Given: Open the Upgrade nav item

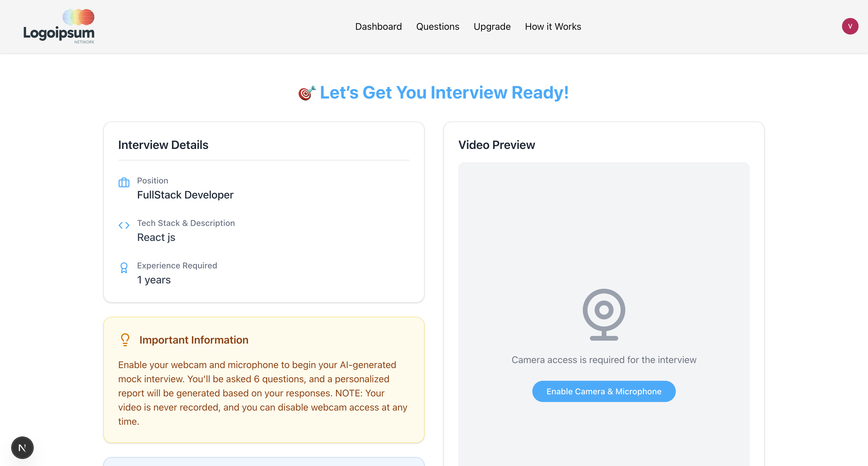Looking at the screenshot, I should point(492,27).
